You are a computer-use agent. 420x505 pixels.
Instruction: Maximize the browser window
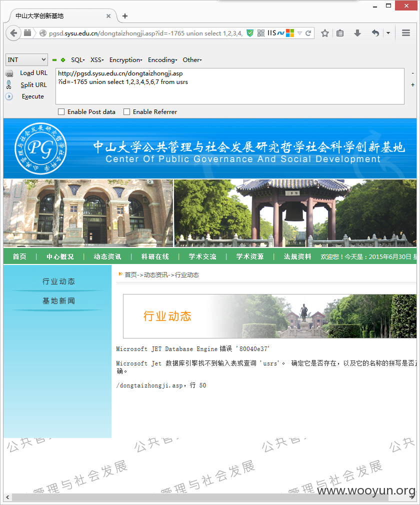pos(388,6)
